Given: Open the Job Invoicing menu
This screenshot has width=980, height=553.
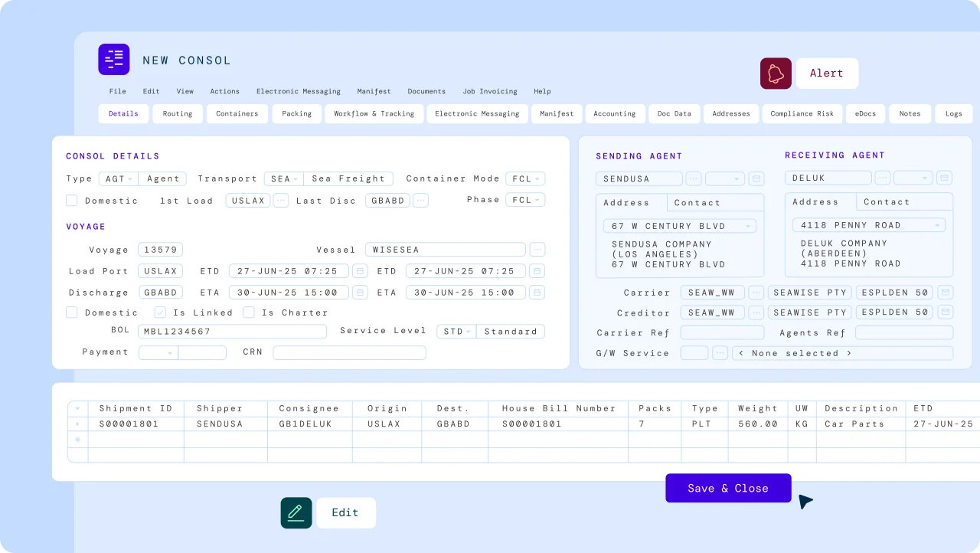Looking at the screenshot, I should pos(490,91).
